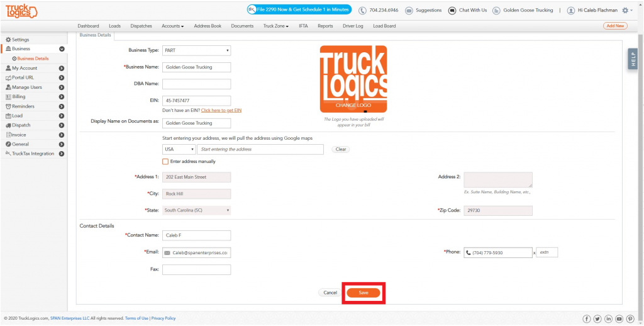The image size is (644, 326).
Task: Open the State dropdown showing South Carolina
Action: click(196, 210)
